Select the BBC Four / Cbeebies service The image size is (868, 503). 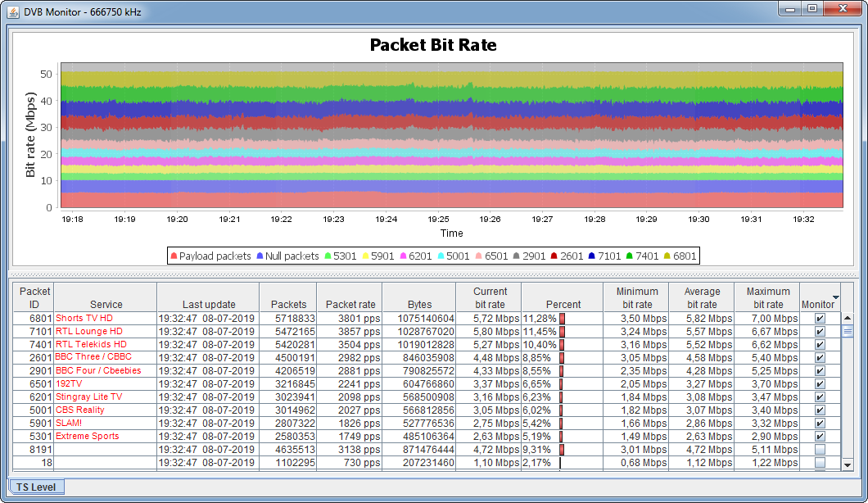[x=98, y=370]
